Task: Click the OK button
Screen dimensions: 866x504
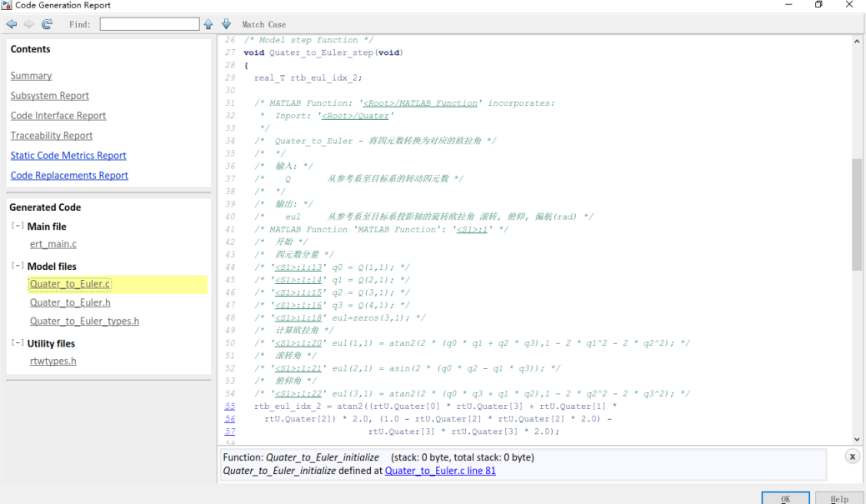Action: pos(785,498)
